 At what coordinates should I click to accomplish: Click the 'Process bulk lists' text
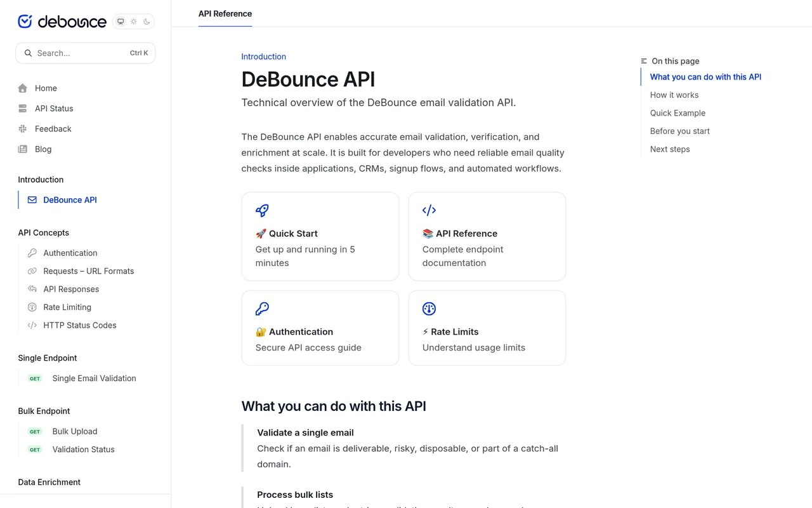[x=295, y=495]
